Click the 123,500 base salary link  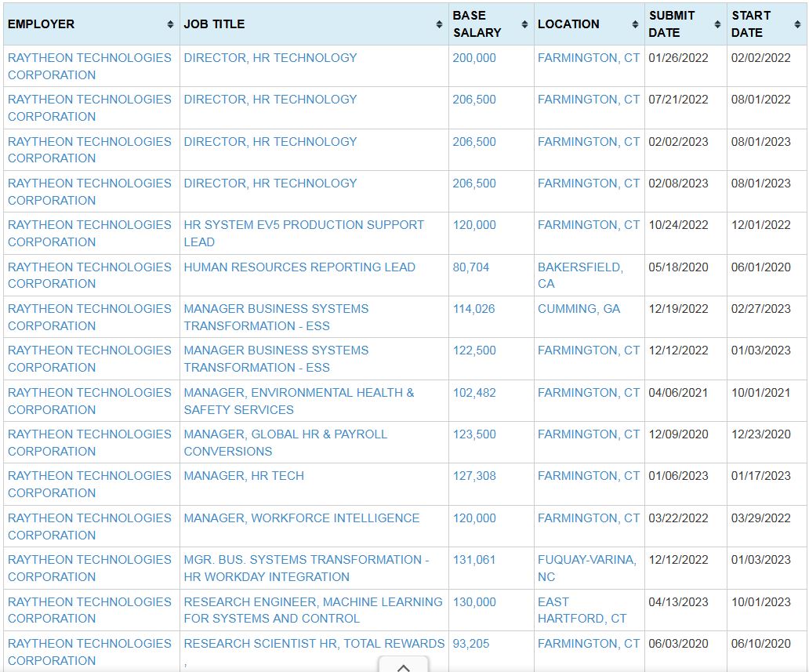[474, 434]
